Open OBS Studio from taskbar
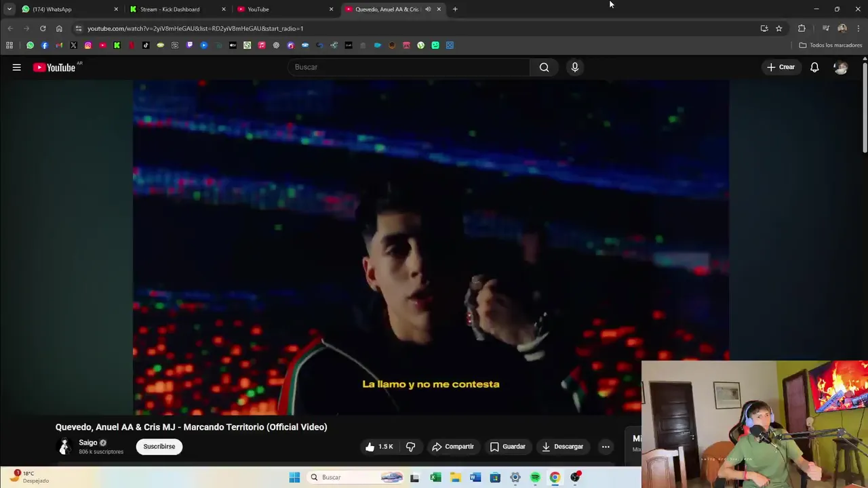Screen dimensions: 868x488 click(575, 477)
